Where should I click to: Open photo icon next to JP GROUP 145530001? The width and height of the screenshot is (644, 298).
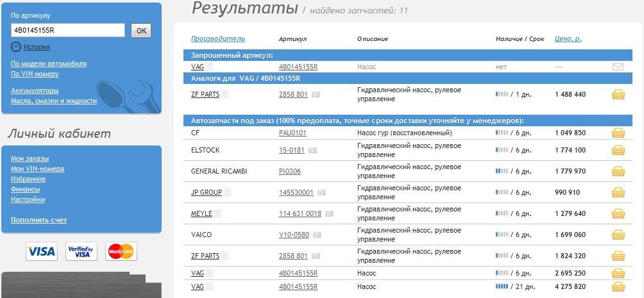pos(321,192)
